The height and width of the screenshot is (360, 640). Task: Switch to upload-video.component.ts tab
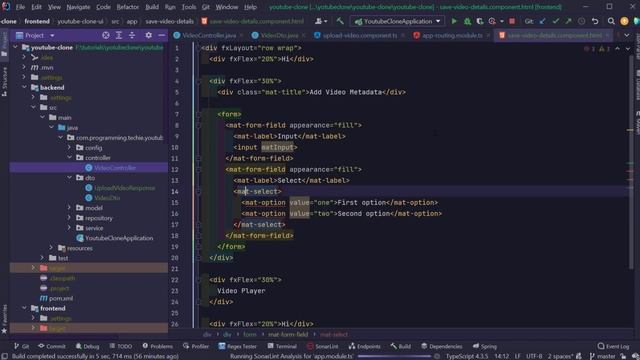click(x=359, y=36)
